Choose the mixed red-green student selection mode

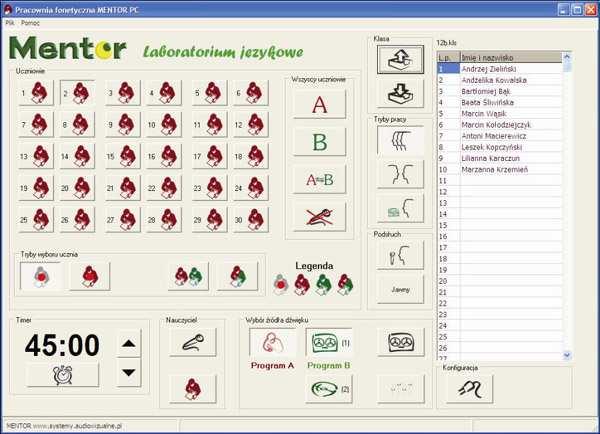coord(238,276)
